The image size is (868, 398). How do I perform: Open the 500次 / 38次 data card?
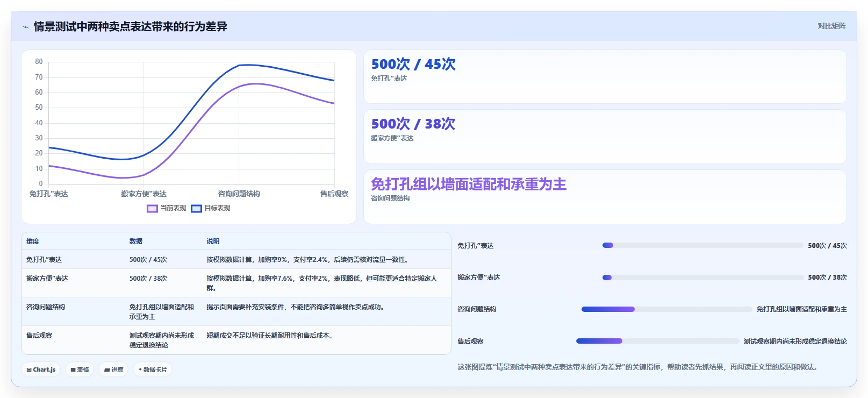click(605, 137)
